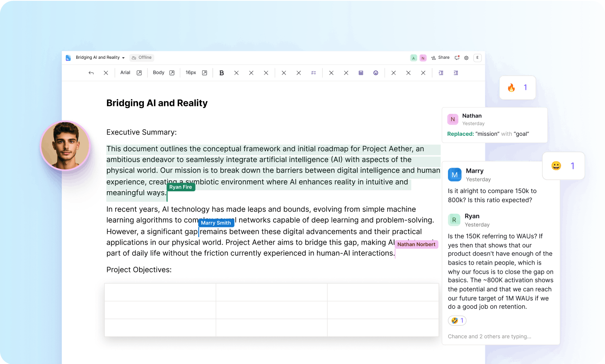The image size is (605, 364).
Task: Open the Bridging AI and Reality title menu
Action: coord(100,58)
